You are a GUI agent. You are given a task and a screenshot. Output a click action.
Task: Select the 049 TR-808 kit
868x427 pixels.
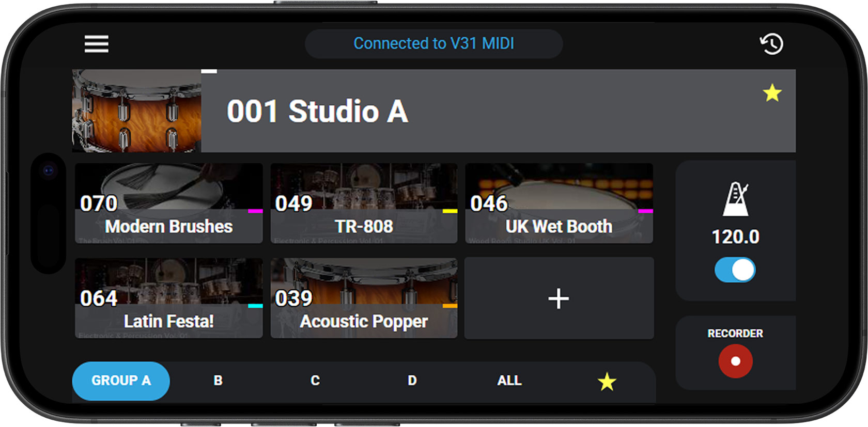coord(364,203)
